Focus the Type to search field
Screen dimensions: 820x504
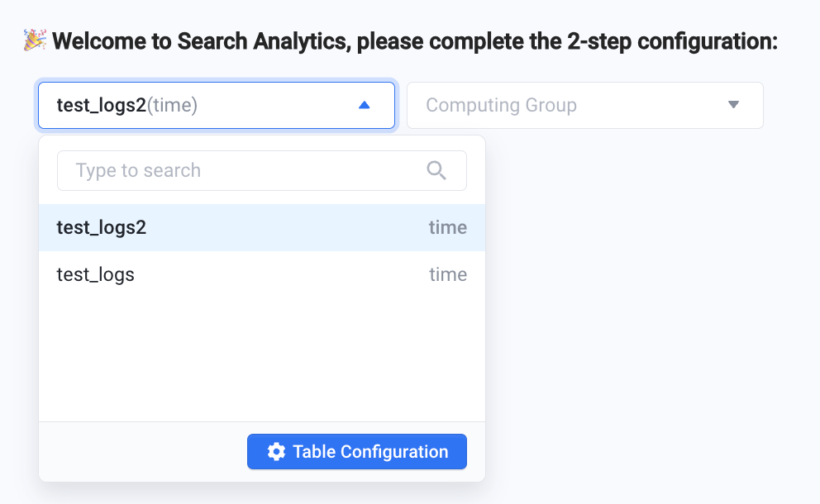262,170
